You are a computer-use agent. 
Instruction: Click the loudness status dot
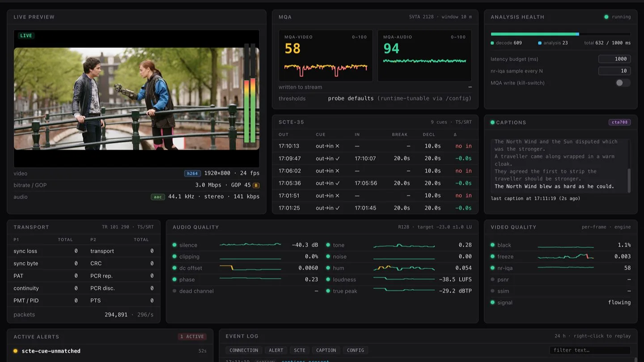(328, 280)
